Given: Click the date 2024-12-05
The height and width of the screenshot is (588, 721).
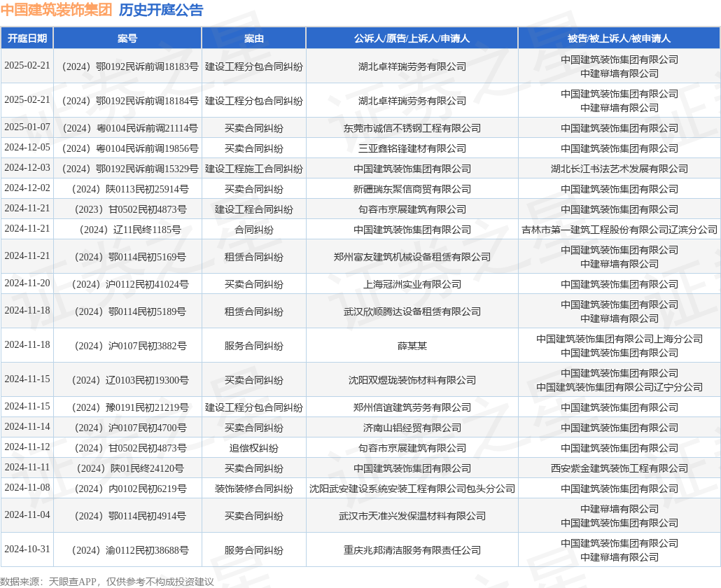Looking at the screenshot, I should [27, 147].
